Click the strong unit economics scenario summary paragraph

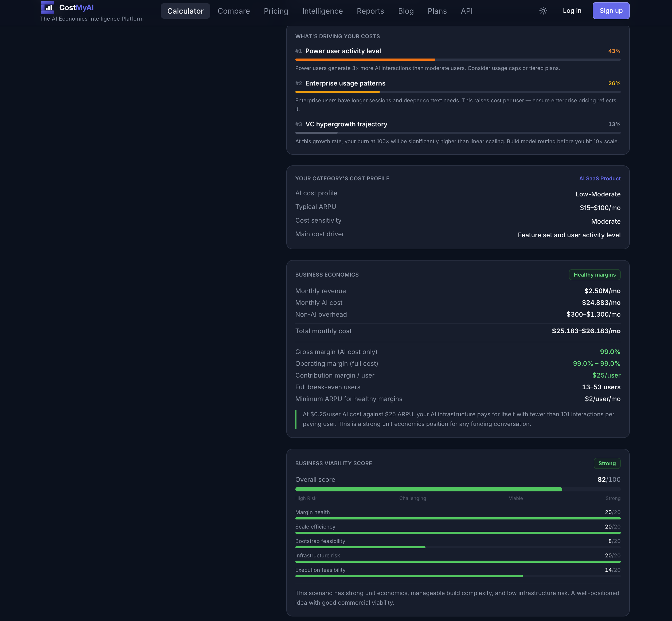[x=458, y=598]
